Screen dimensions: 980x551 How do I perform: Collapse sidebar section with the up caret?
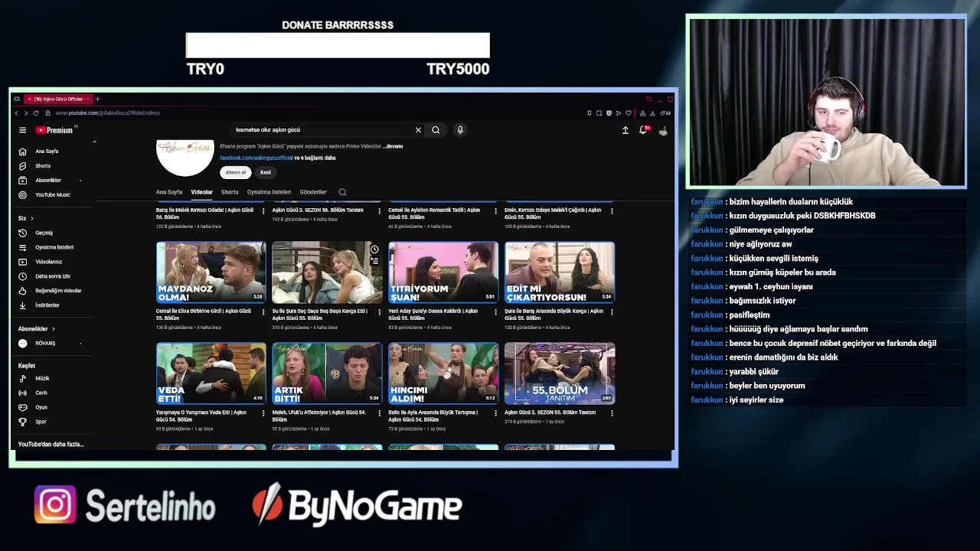[x=94, y=142]
